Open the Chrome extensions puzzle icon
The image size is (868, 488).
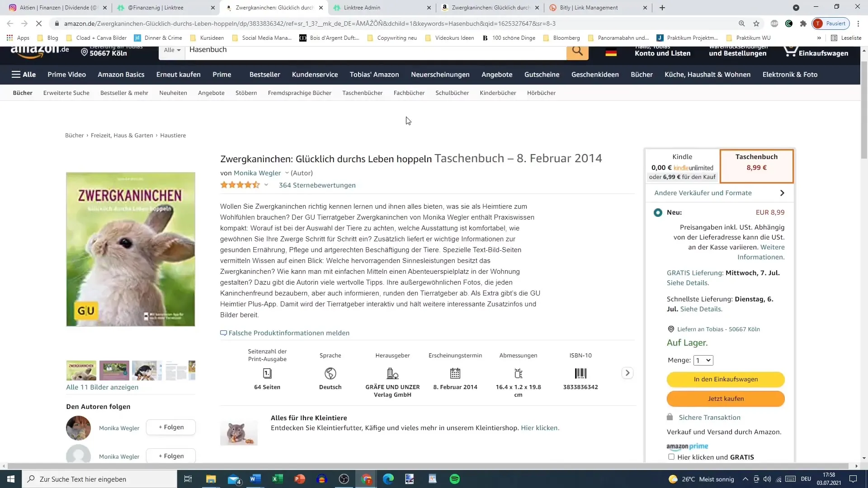click(803, 23)
